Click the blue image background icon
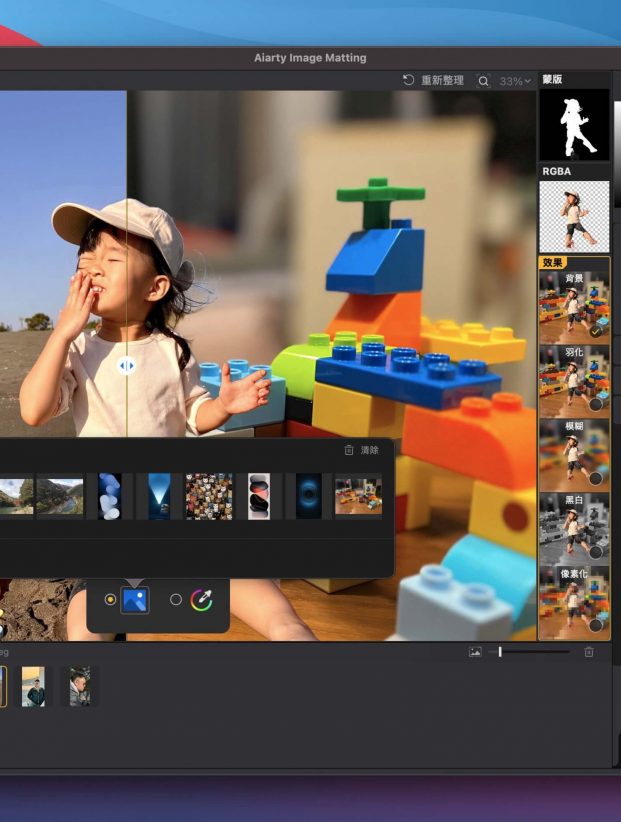Viewport: 621px width, 822px height. tap(135, 599)
